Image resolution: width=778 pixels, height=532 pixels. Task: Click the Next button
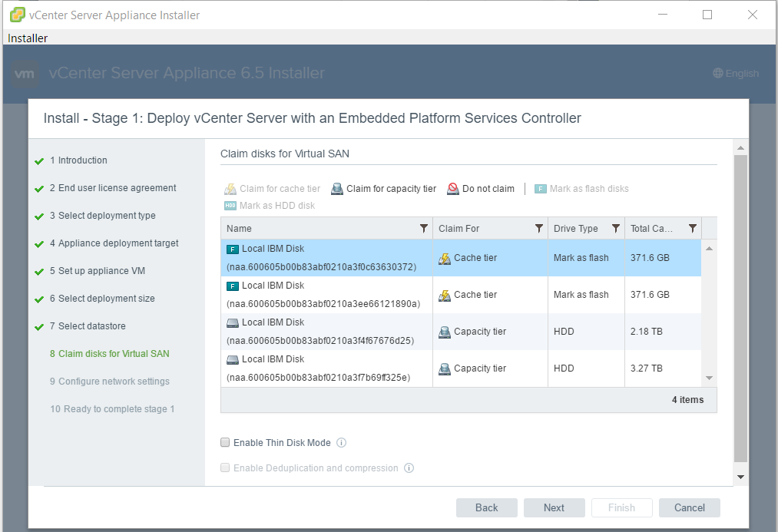point(555,507)
